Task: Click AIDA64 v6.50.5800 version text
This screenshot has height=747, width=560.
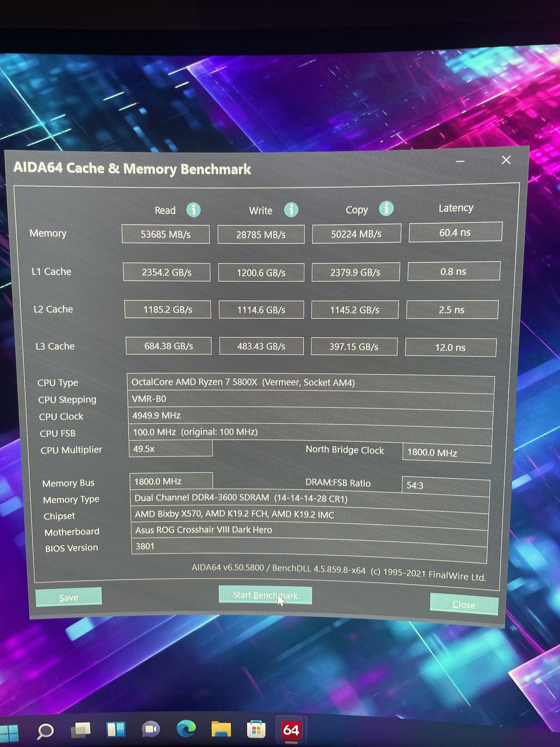Action: point(228,567)
